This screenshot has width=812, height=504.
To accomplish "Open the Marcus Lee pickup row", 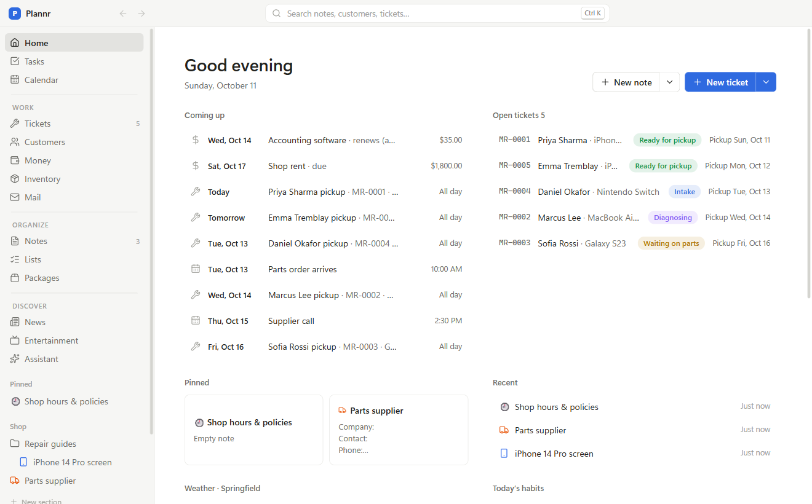I will point(326,295).
